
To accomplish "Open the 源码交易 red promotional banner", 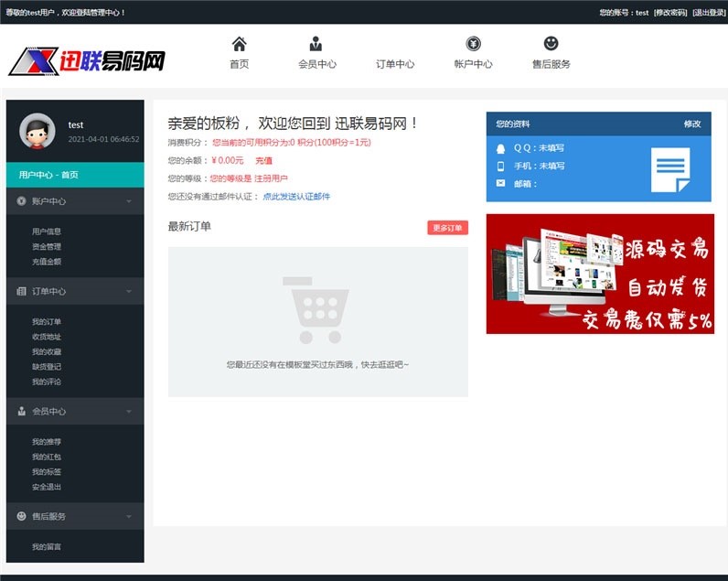I will pos(600,274).
